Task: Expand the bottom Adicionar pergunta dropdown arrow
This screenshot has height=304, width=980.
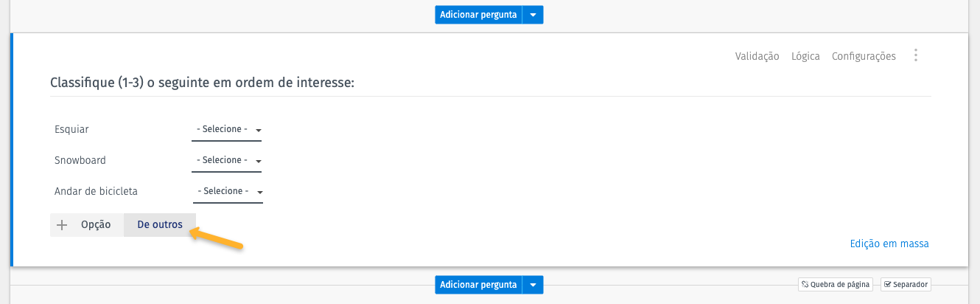Action: tap(533, 284)
